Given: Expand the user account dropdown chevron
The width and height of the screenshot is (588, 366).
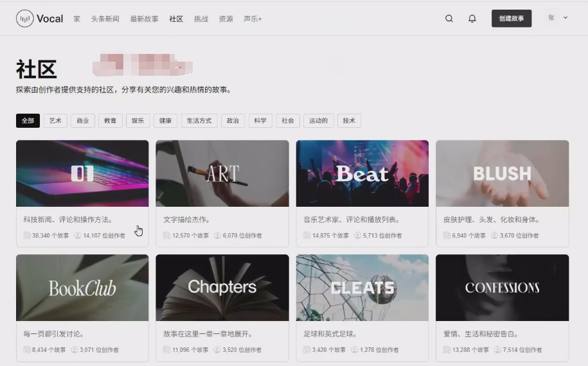Looking at the screenshot, I should point(566,18).
